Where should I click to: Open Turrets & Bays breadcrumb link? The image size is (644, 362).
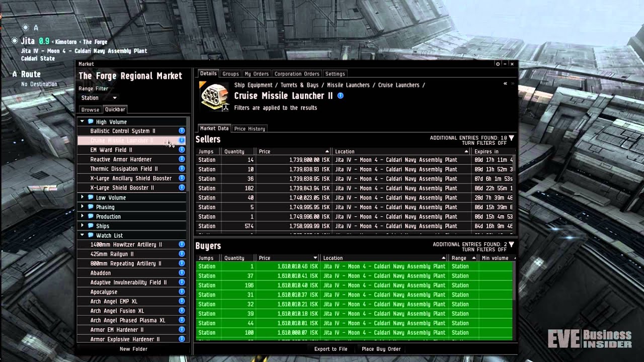coord(300,85)
